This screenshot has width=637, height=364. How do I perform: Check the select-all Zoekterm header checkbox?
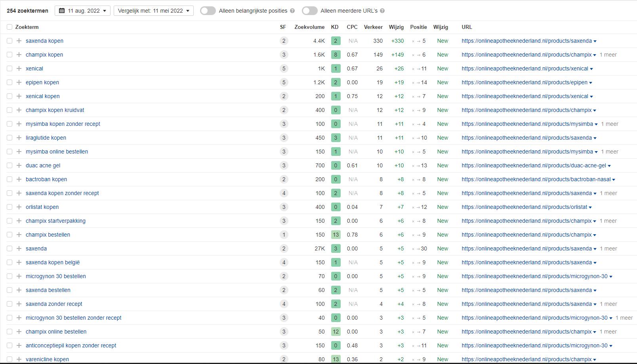(x=10, y=27)
